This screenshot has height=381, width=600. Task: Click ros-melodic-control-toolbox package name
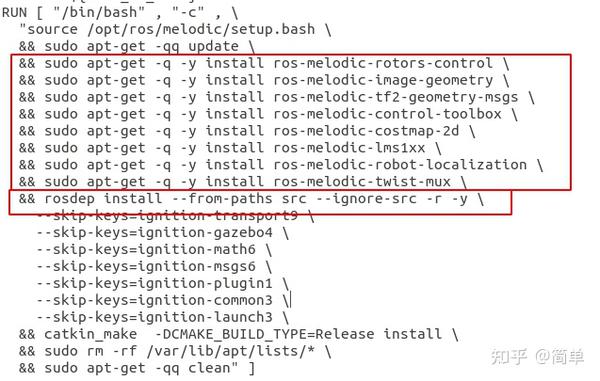point(387,114)
